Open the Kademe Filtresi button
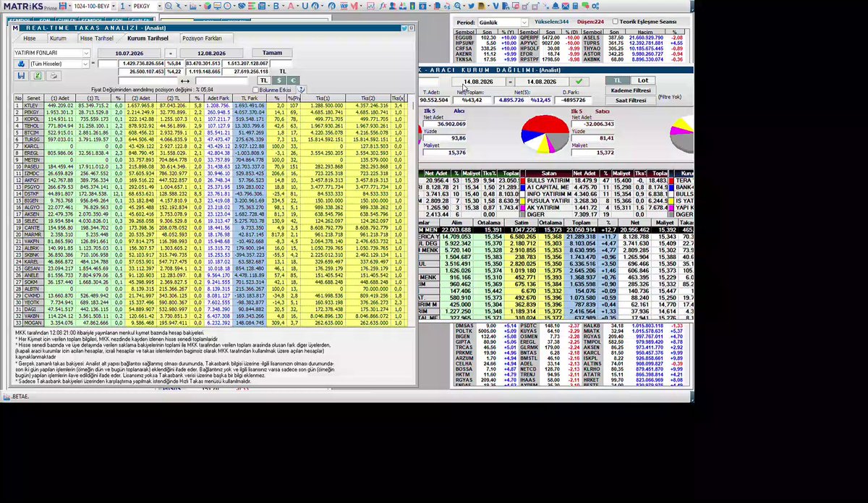 click(x=631, y=90)
